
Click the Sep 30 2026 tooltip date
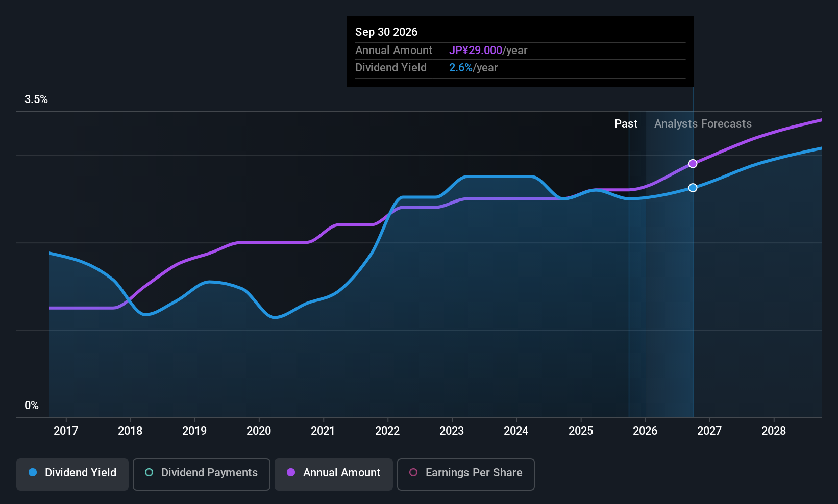[386, 32]
